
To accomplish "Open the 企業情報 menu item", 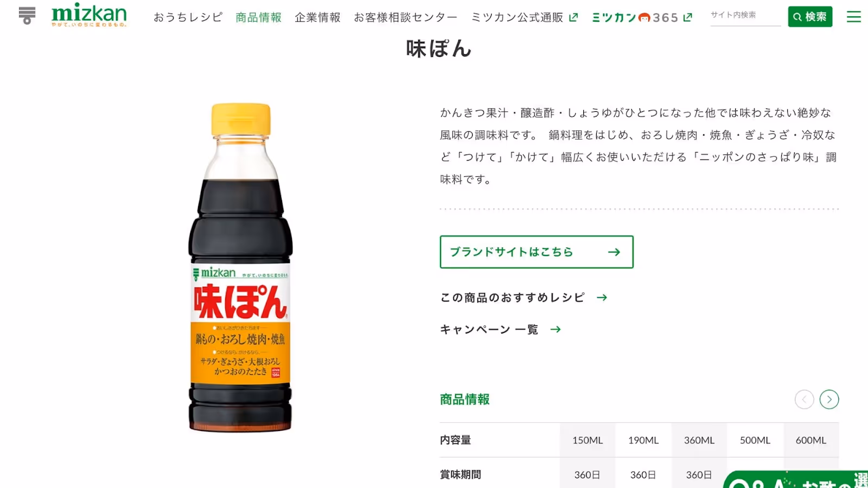I will point(317,17).
